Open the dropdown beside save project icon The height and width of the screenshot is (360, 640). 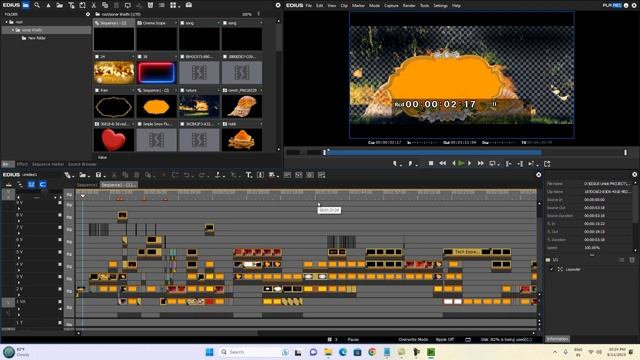(104, 176)
